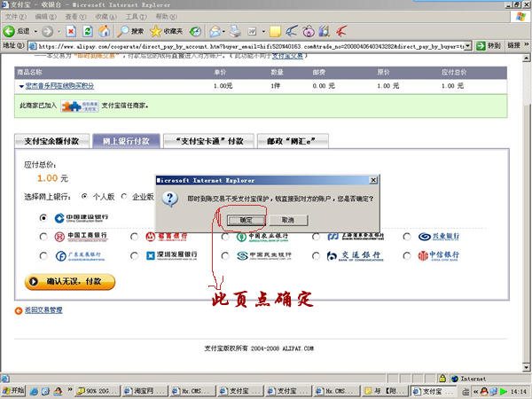Viewport: 532px width, 399px height.
Task: Expand product row triangle arrow
Action: coord(21,87)
